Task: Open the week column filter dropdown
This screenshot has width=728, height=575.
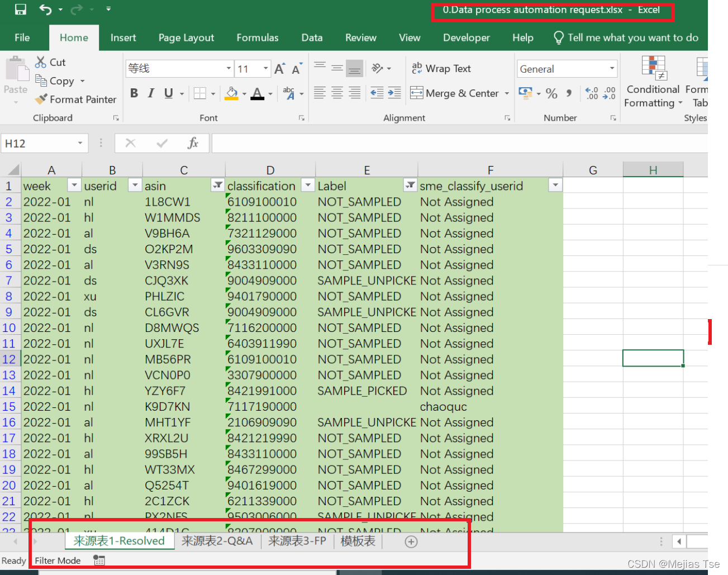Action: pyautogui.click(x=74, y=185)
